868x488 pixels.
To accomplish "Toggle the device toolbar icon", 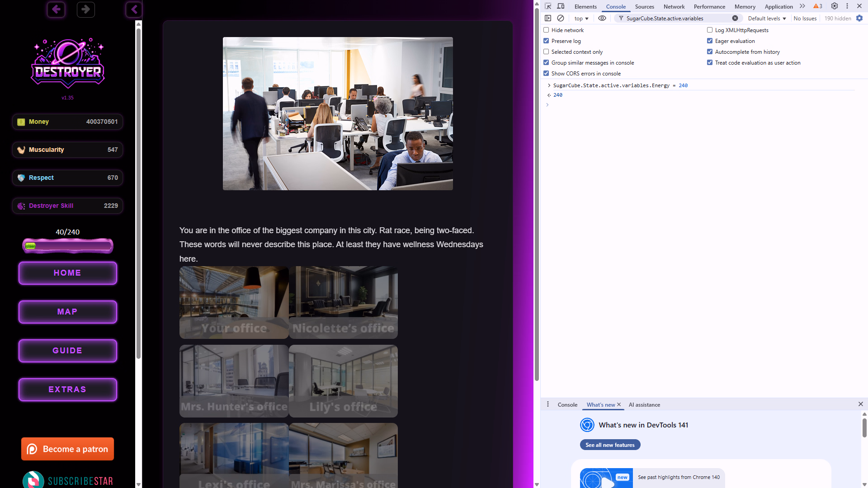I will [561, 6].
